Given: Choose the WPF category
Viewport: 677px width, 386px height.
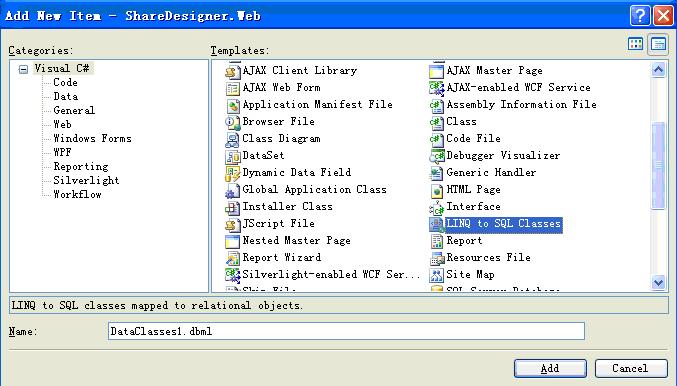Looking at the screenshot, I should [x=62, y=152].
